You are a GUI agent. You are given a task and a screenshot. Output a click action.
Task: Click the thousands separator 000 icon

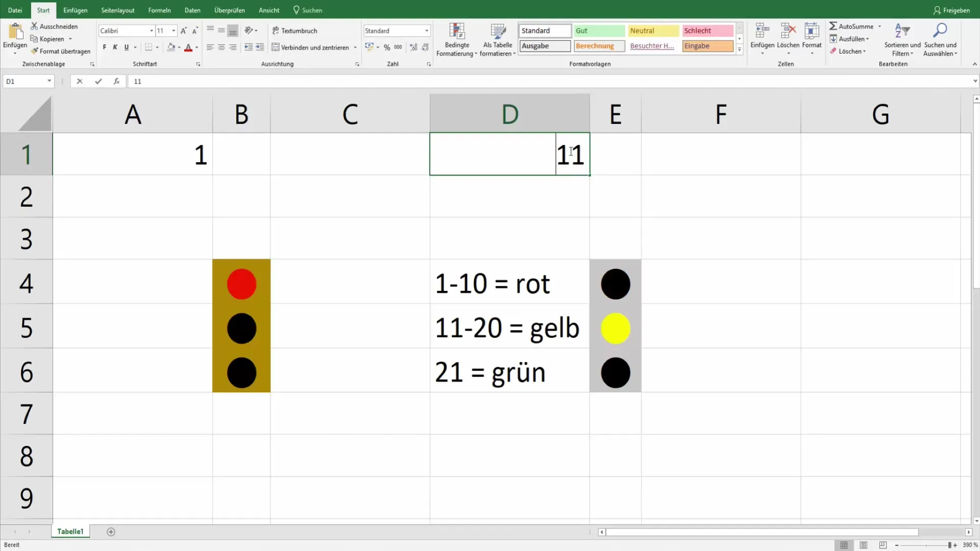coord(398,47)
